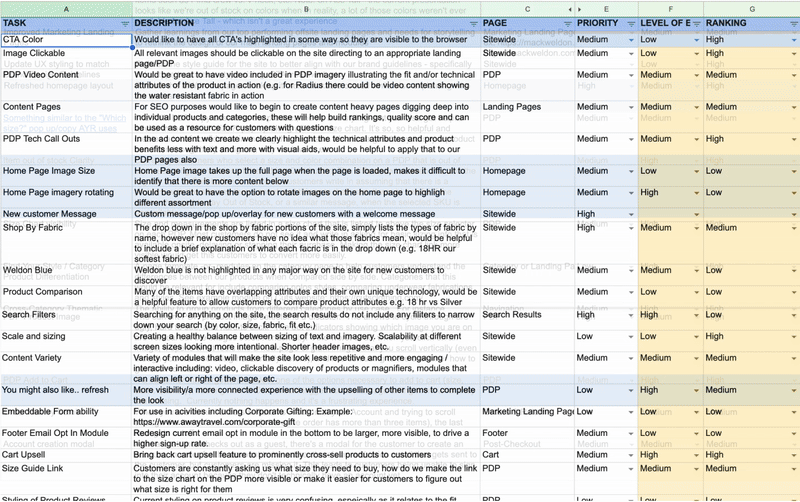Select the 'Image Clickable' cell
This screenshot has height=502, width=800.
click(66, 58)
